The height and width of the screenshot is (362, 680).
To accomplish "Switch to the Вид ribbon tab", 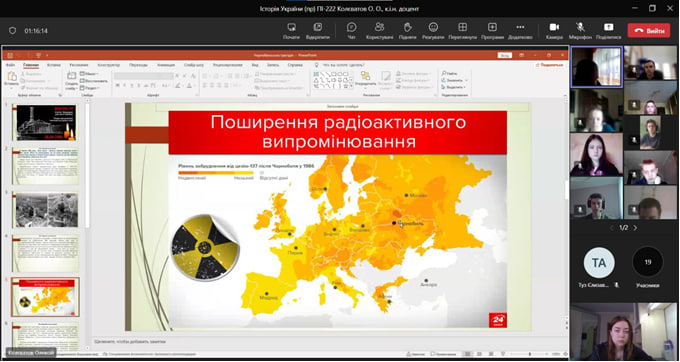I will [255, 65].
